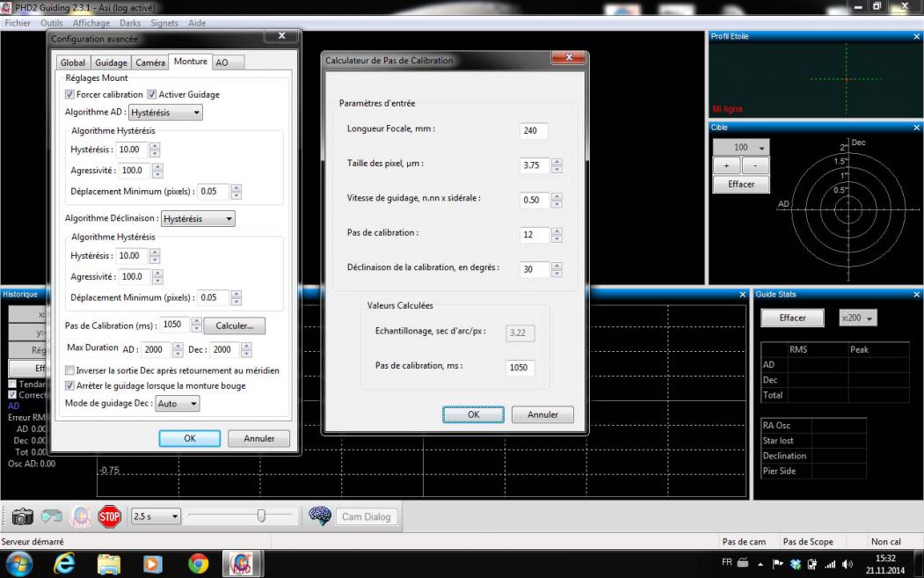Open Google Chrome from the taskbar
Viewport: 924px width, 578px height.
(198, 564)
